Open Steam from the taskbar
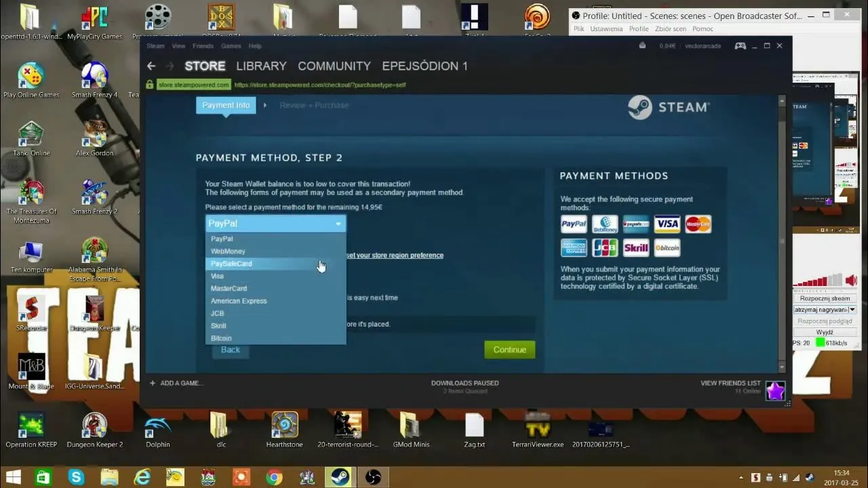 pos(339,476)
